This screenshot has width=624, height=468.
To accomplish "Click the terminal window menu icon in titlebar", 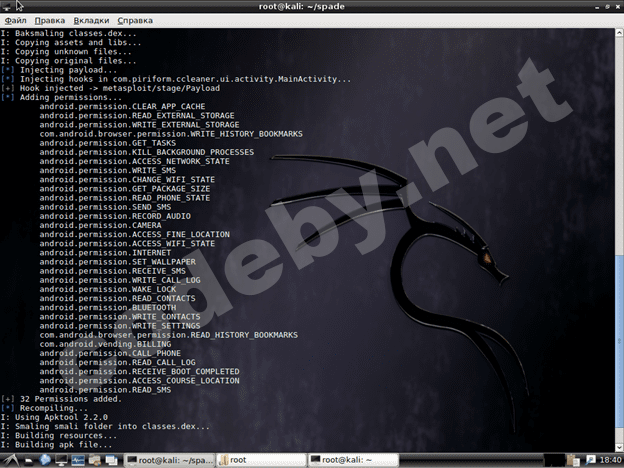I will pyautogui.click(x=8, y=6).
